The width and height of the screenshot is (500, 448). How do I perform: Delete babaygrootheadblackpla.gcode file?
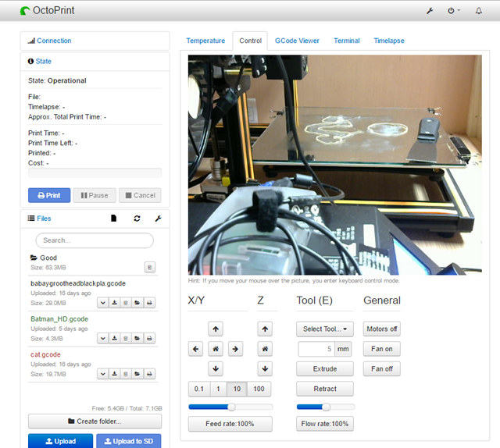pyautogui.click(x=126, y=303)
